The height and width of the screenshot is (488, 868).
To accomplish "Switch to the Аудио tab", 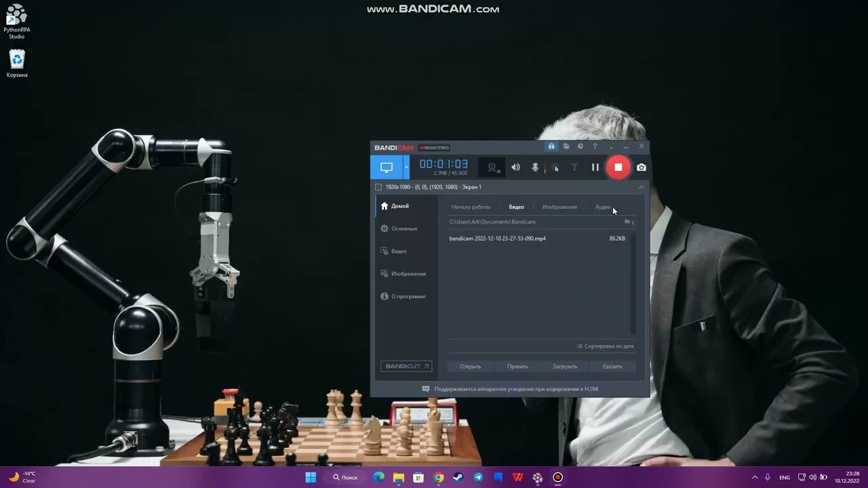I will click(603, 207).
